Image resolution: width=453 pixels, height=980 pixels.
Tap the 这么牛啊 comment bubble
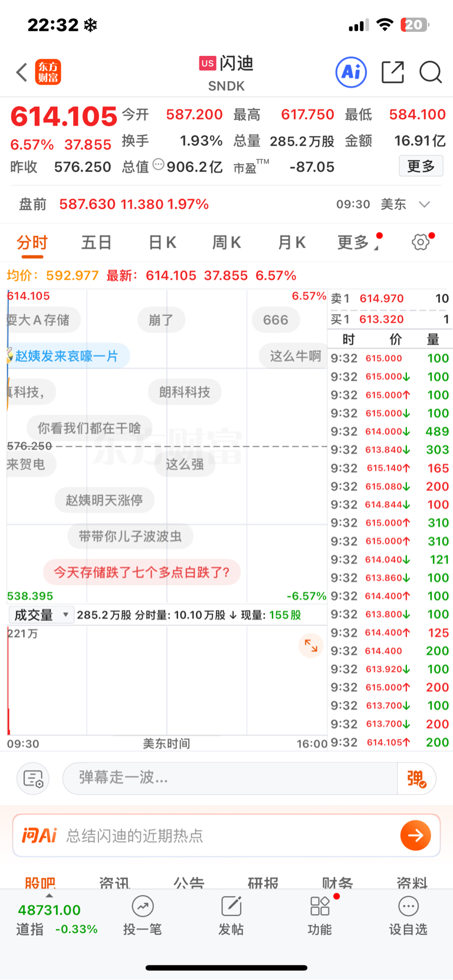click(294, 356)
